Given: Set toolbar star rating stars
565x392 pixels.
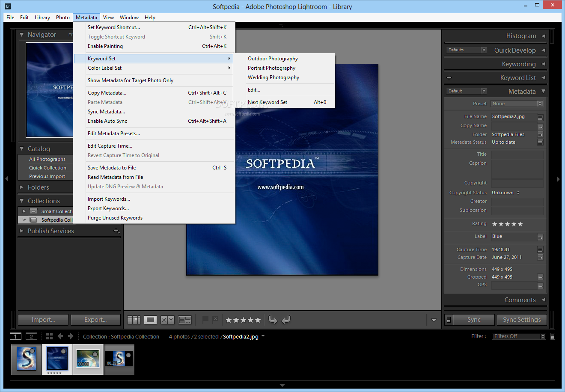Looking at the screenshot, I should pos(243,320).
